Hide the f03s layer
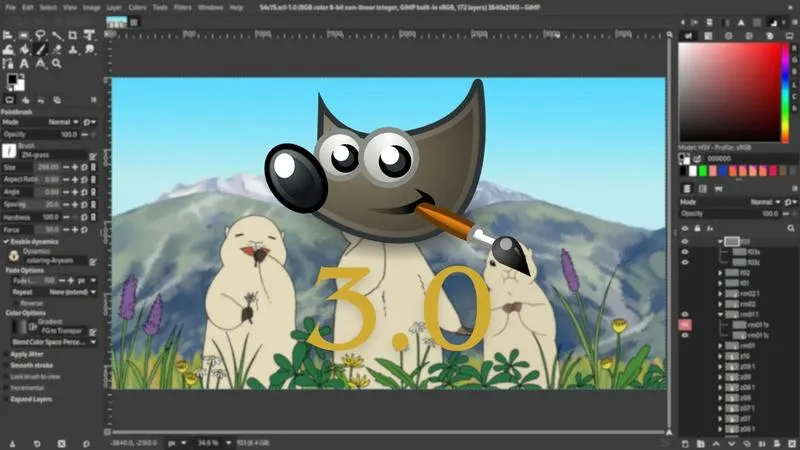 tap(685, 252)
